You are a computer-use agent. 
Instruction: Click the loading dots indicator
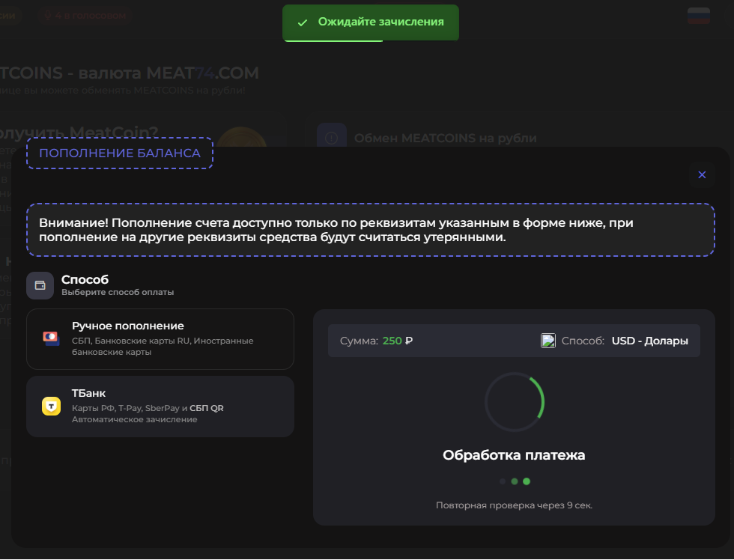click(x=514, y=481)
